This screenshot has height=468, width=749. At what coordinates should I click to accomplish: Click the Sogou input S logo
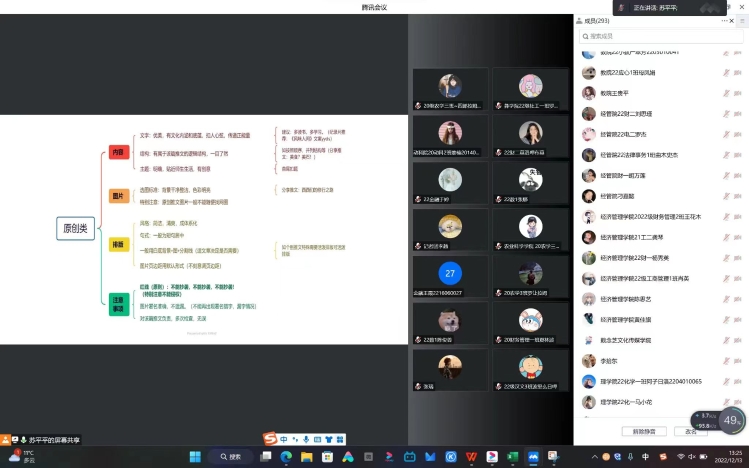[x=270, y=438]
